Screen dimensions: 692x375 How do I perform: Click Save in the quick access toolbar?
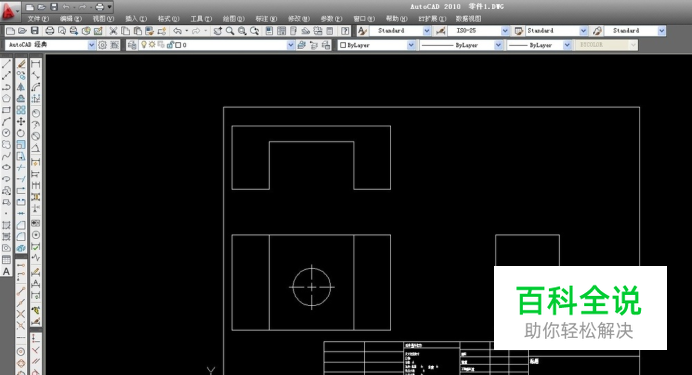pos(54,7)
